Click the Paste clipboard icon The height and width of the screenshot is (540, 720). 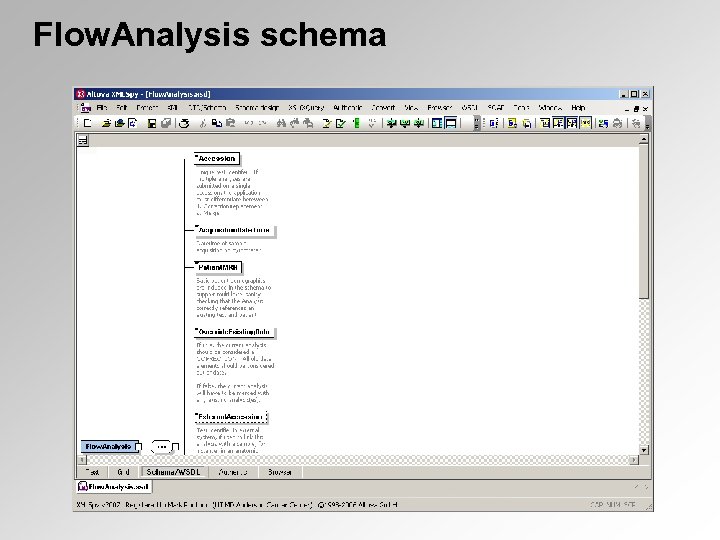(x=230, y=123)
